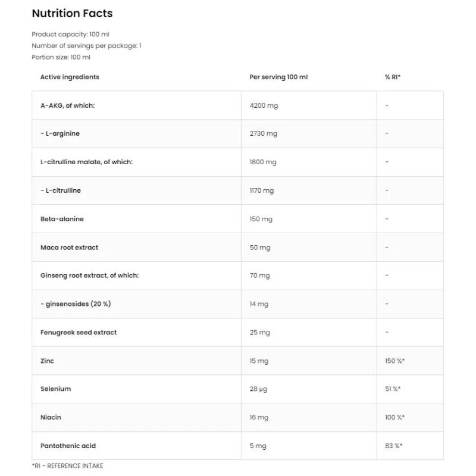
Task: Click the Nutrition Facts heading
Action: [x=72, y=13]
